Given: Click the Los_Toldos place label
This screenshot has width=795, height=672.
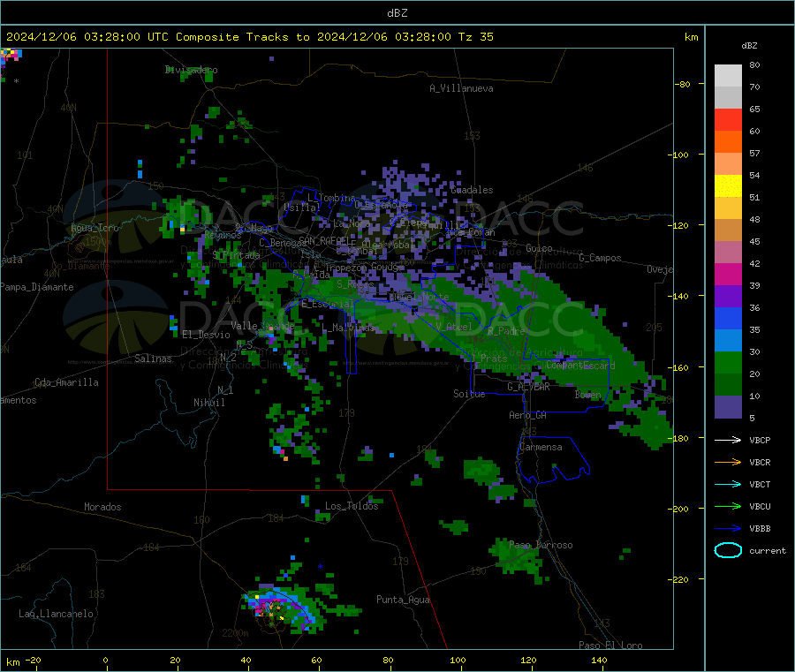Looking at the screenshot, I should [352, 506].
